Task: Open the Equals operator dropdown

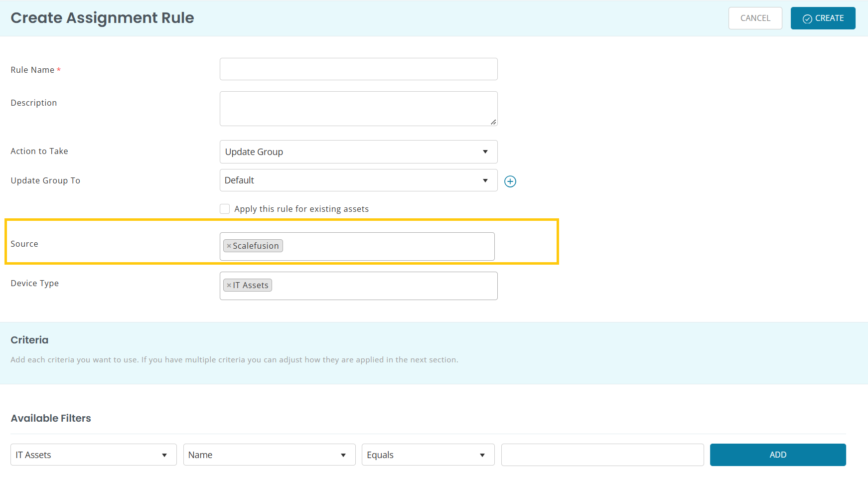Action: [428, 455]
